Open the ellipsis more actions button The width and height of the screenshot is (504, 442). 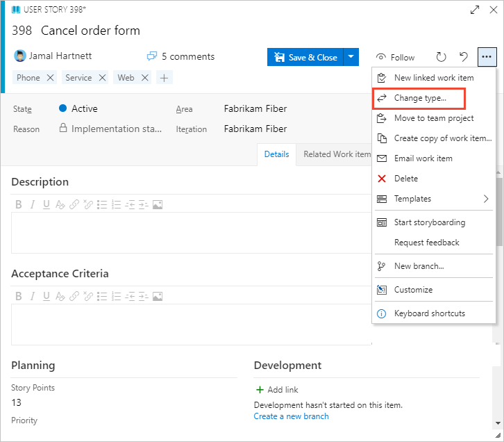(x=487, y=57)
